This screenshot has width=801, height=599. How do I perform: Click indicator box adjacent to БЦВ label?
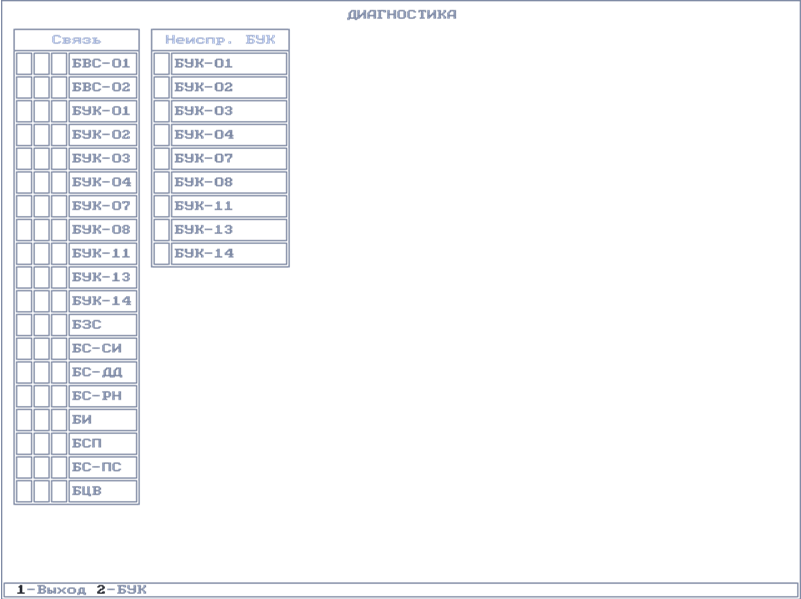(59, 491)
